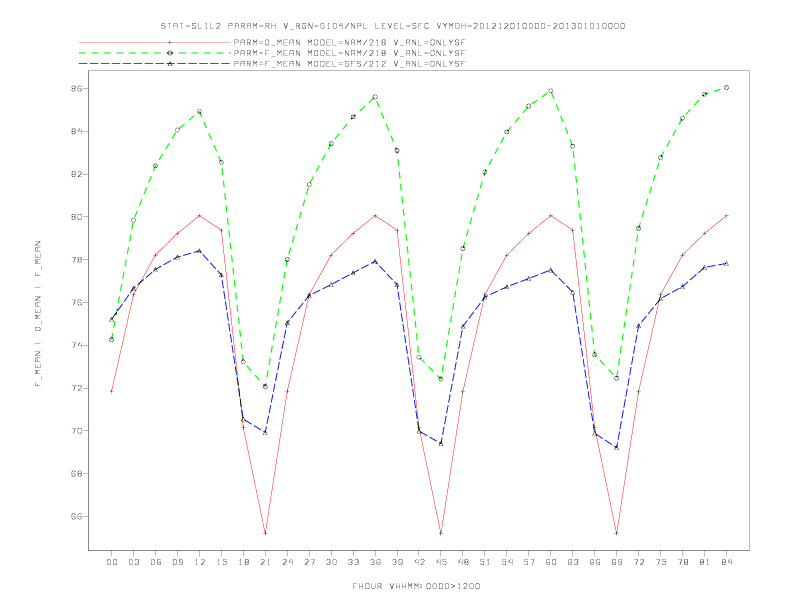Click x-axis tick label 12

[200, 562]
